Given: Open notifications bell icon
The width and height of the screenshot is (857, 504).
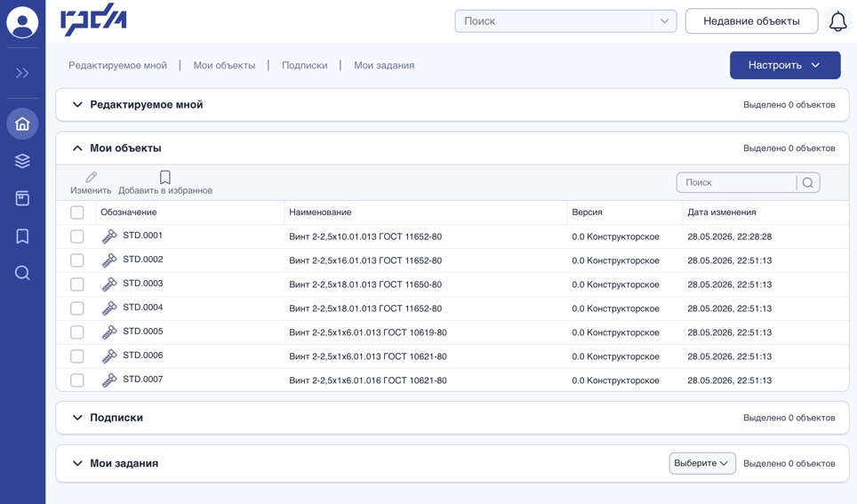Looking at the screenshot, I should pos(837,22).
